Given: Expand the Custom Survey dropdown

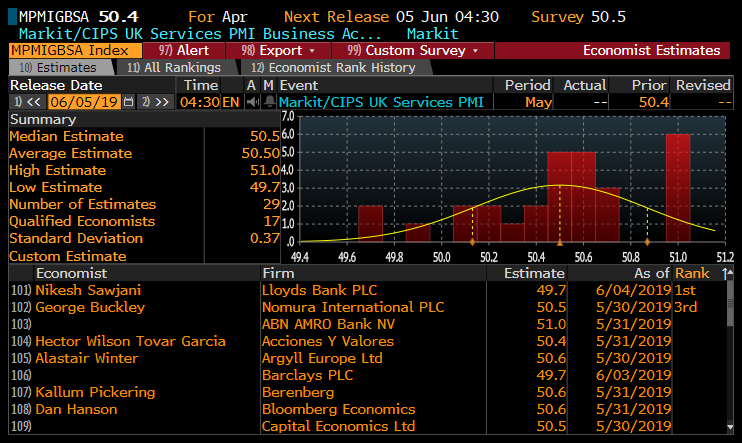Looking at the screenshot, I should (412, 50).
